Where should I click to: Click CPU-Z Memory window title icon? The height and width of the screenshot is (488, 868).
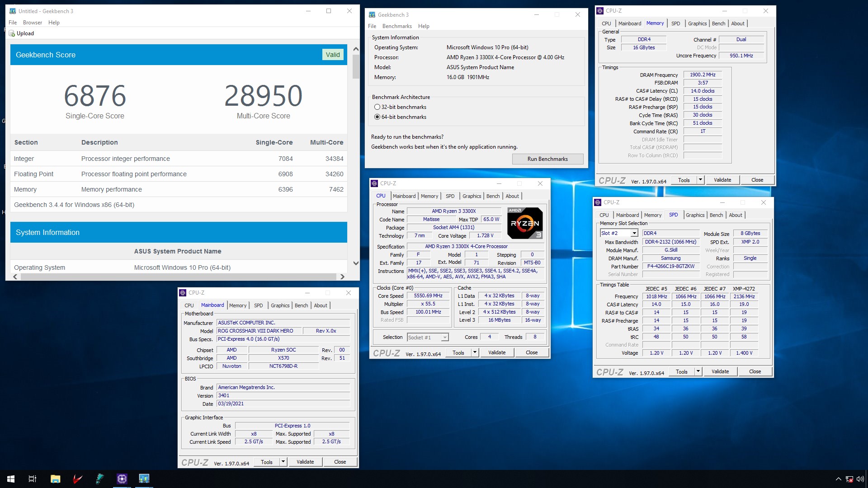(x=600, y=11)
